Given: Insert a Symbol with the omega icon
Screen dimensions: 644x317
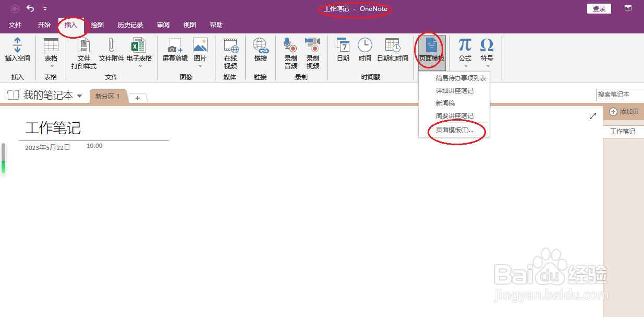Looking at the screenshot, I should (x=487, y=45).
